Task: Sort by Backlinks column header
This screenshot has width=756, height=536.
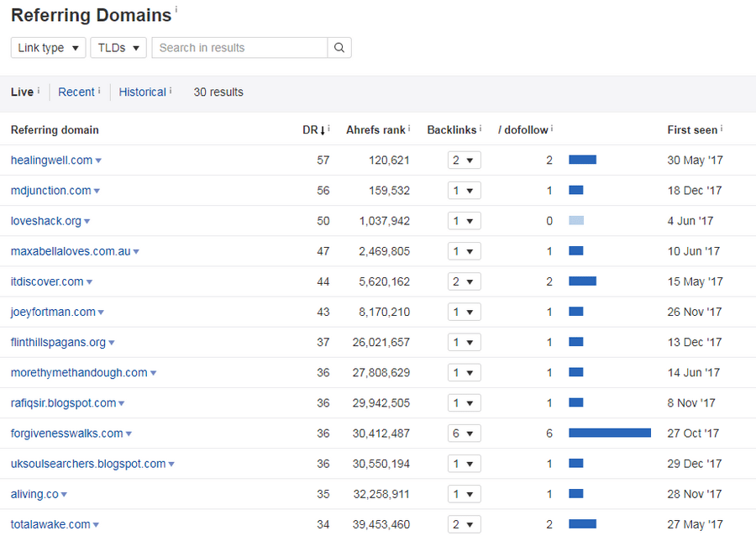Action: click(452, 130)
